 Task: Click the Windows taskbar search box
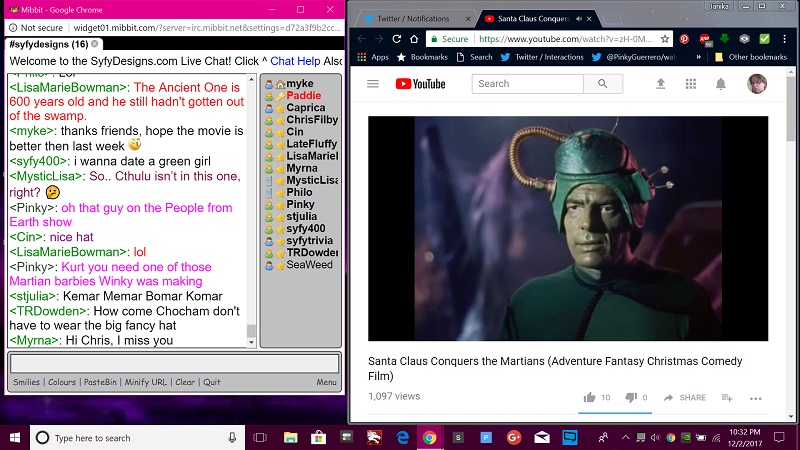(137, 438)
